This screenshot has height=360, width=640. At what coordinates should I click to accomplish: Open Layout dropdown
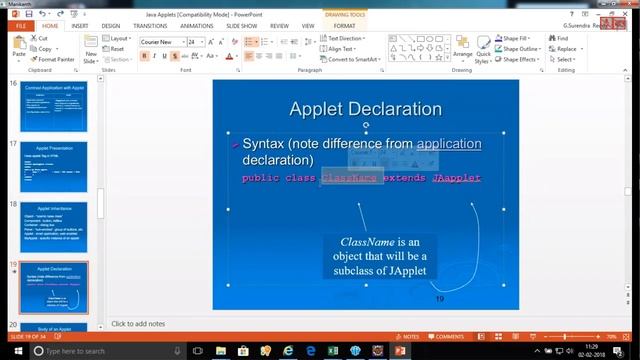coord(117,38)
